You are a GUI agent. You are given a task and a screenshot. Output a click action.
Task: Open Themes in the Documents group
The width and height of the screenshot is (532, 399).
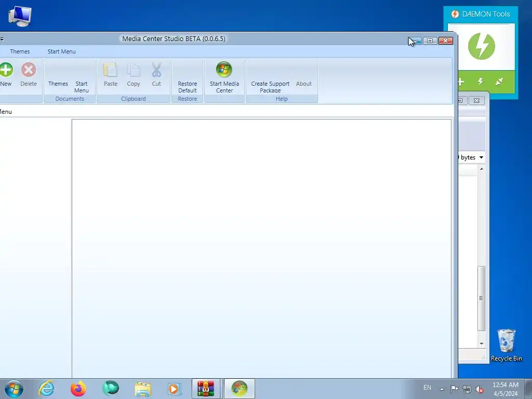[x=58, y=84]
